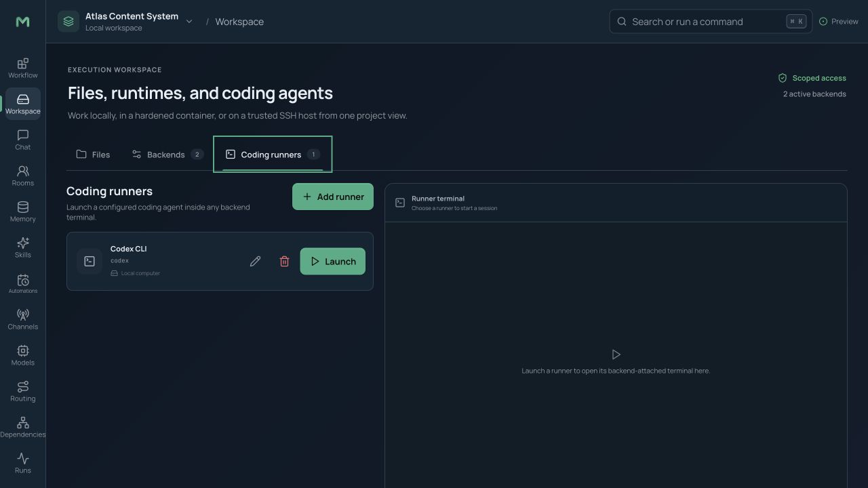Image resolution: width=868 pixels, height=488 pixels.
Task: Click the '2 active backends' status text
Action: pos(814,94)
